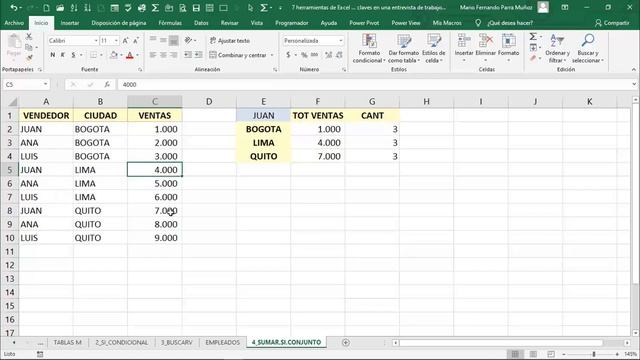The width and height of the screenshot is (640, 360).
Task: Open the Calibri font name dropdown
Action: 96,40
